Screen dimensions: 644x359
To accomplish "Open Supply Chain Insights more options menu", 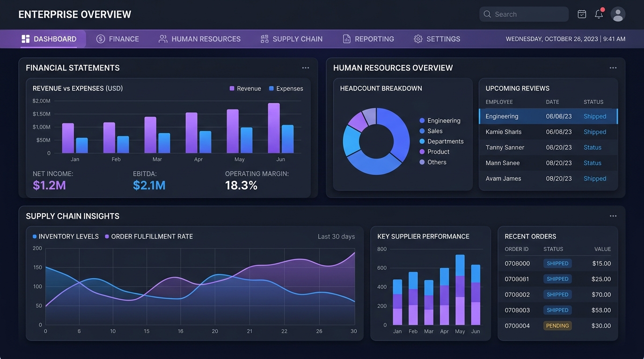I will tap(613, 216).
